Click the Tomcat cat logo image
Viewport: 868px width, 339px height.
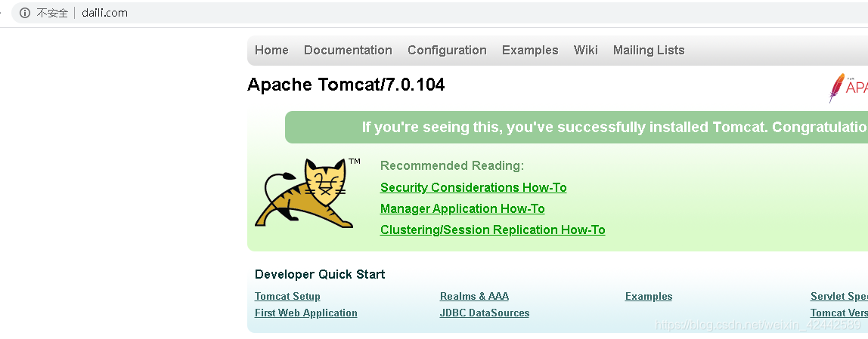(307, 193)
